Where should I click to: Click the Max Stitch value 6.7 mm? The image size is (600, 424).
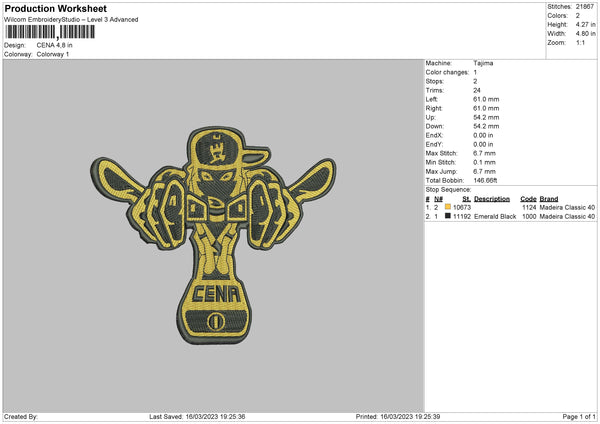tap(484, 153)
